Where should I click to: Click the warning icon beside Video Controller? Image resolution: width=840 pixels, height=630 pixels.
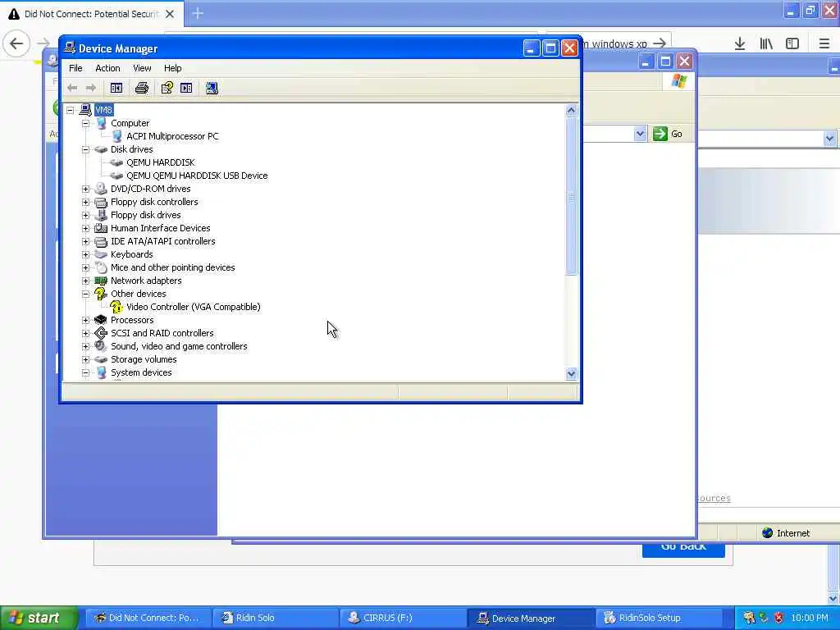pyautogui.click(x=116, y=307)
